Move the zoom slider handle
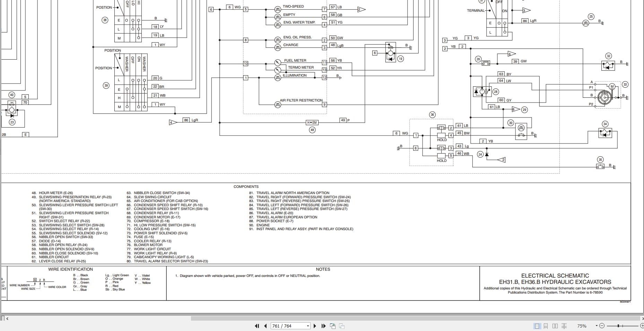The height and width of the screenshot is (331, 644). click(618, 326)
